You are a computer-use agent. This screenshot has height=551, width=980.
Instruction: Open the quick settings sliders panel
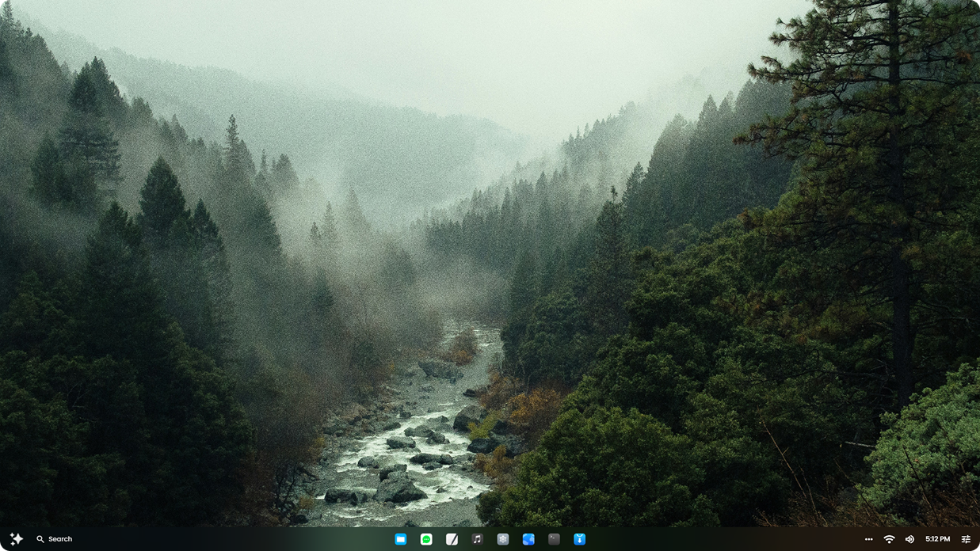[x=966, y=539]
